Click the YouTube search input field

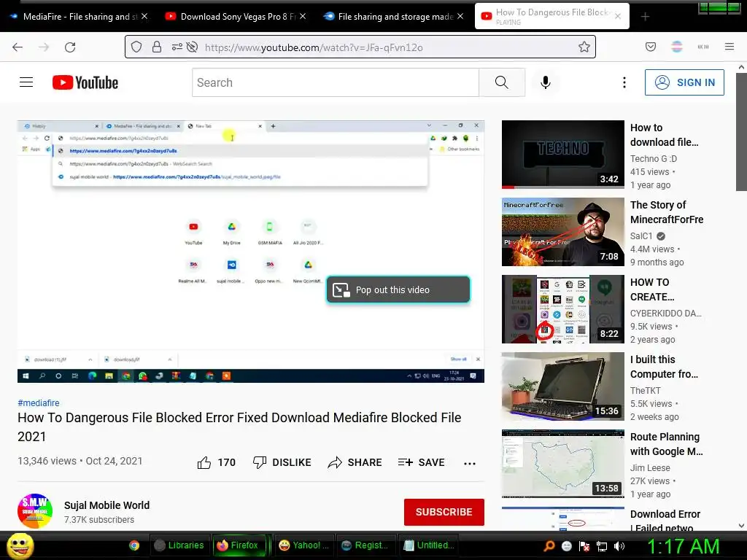(336, 82)
